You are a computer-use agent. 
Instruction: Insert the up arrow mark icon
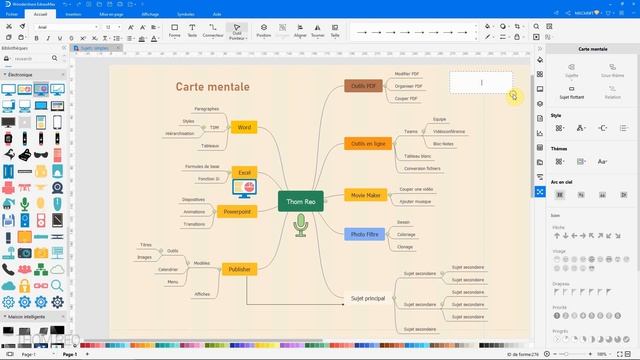coord(557,236)
